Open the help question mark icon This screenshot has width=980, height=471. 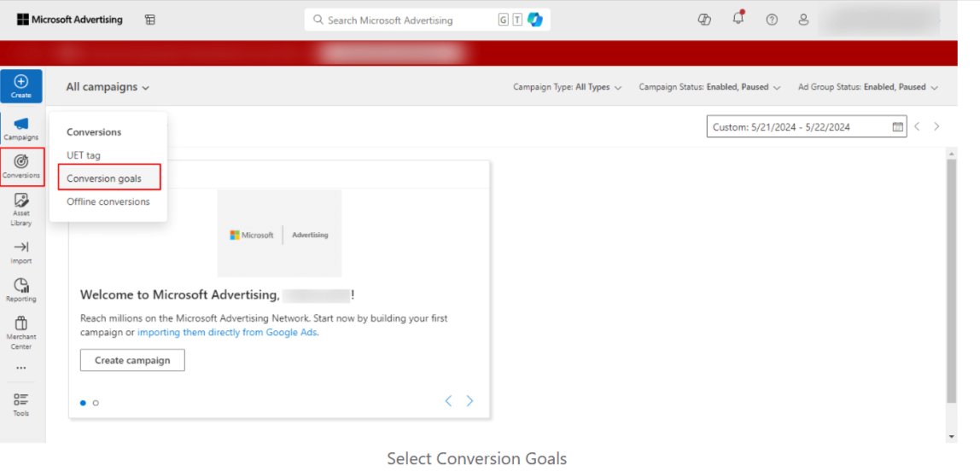click(772, 20)
